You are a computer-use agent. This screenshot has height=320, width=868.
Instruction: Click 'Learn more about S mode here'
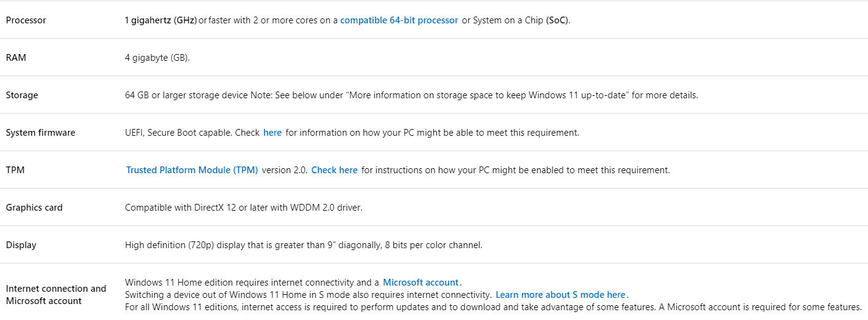click(561, 295)
